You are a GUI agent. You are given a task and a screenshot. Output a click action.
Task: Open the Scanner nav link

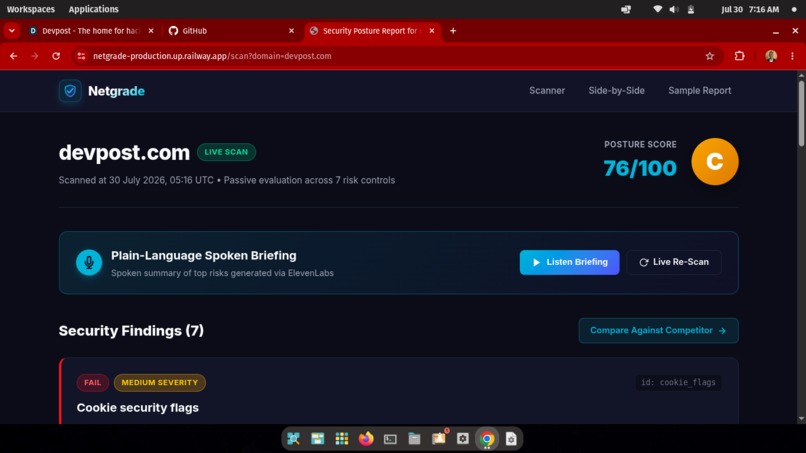(x=547, y=90)
